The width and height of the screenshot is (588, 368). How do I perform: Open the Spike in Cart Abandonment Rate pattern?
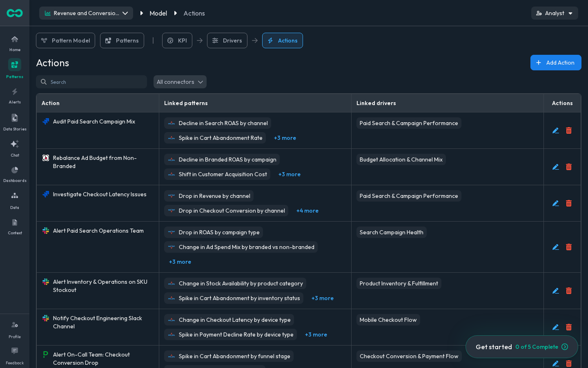pos(215,138)
